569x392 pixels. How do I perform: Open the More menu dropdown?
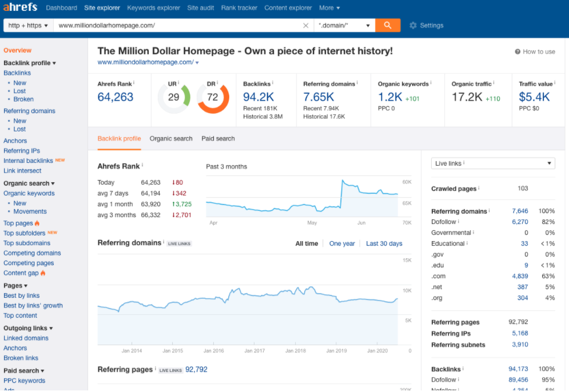click(x=329, y=7)
